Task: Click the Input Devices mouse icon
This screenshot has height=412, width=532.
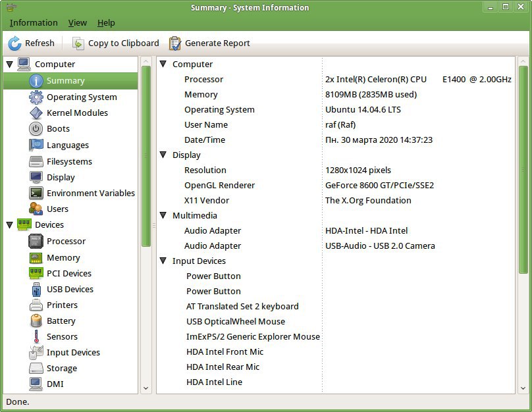Action: pos(36,352)
